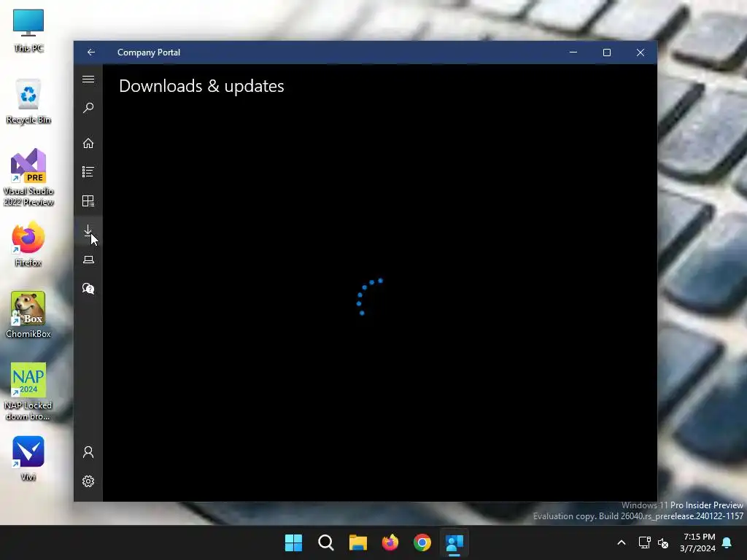Select Vivi desktop shortcut
The image size is (747, 560).
point(28,458)
